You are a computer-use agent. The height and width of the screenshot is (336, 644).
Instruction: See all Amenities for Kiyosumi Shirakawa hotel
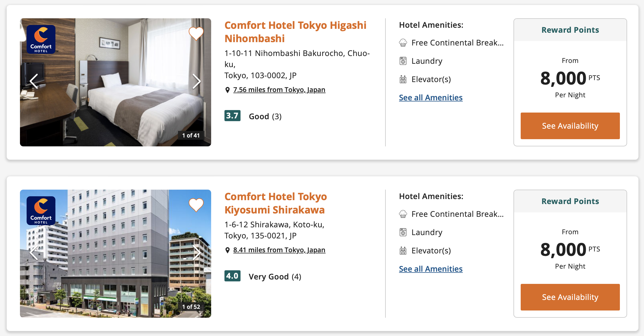coord(431,269)
